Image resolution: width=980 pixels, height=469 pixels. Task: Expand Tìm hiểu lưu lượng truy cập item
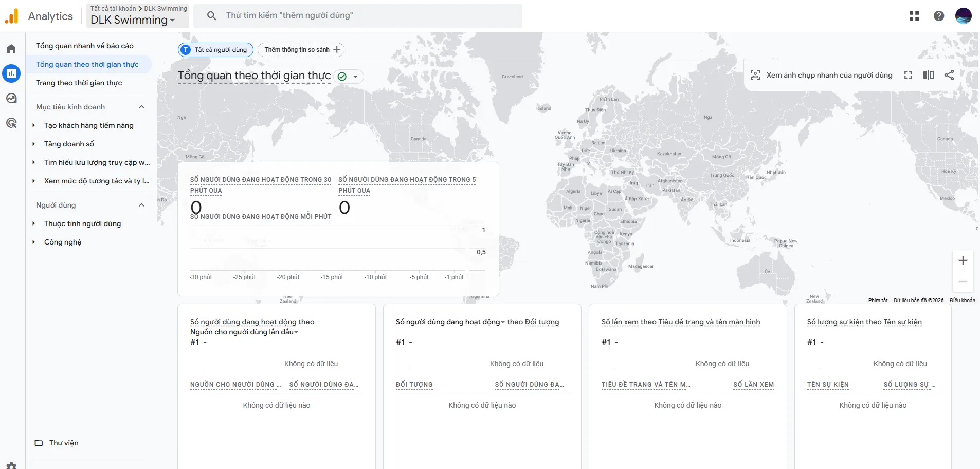[x=34, y=162]
